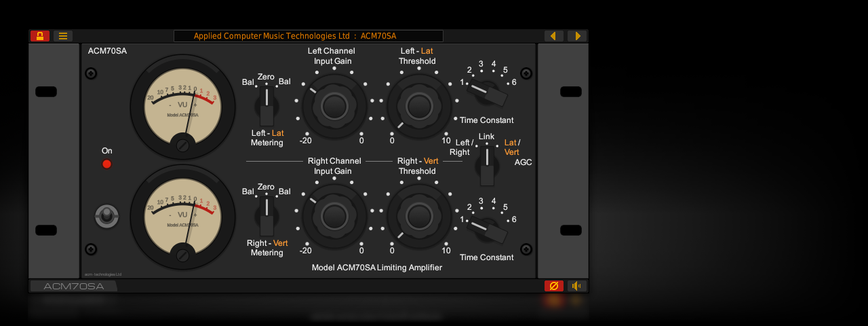Click the speaker monitor icon
The image size is (868, 326).
pos(577,286)
